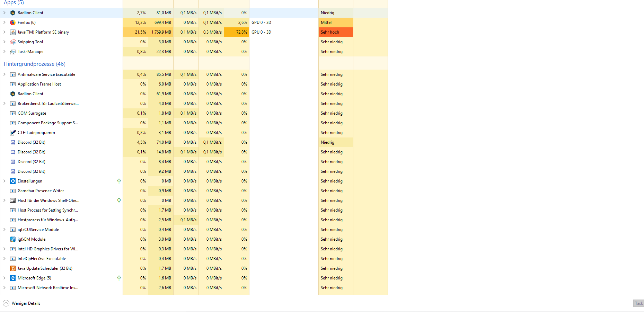The image size is (644, 312).
Task: Click the GPU 0 - 3D cell for Firefox
Action: click(x=284, y=23)
